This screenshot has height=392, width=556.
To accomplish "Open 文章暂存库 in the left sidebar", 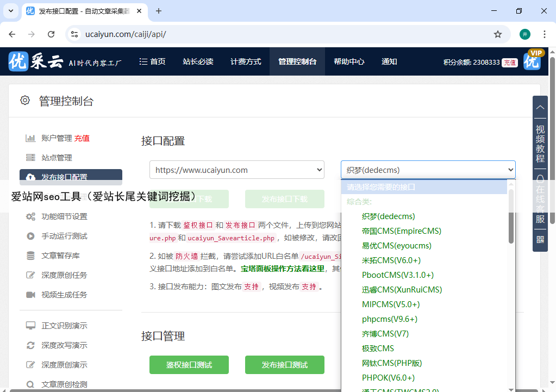I will (60, 256).
